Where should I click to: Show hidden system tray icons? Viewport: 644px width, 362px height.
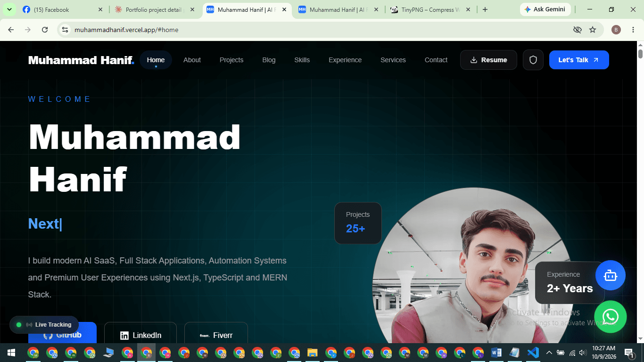549,353
